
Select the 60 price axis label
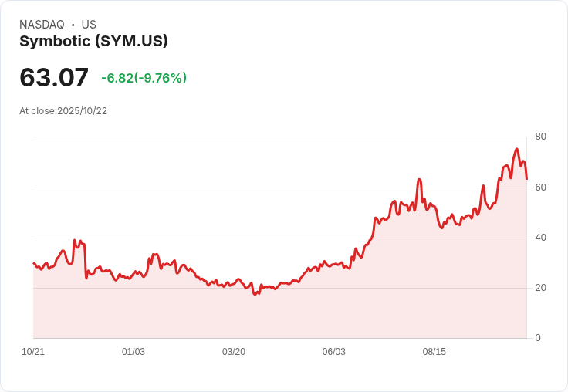pyautogui.click(x=541, y=188)
